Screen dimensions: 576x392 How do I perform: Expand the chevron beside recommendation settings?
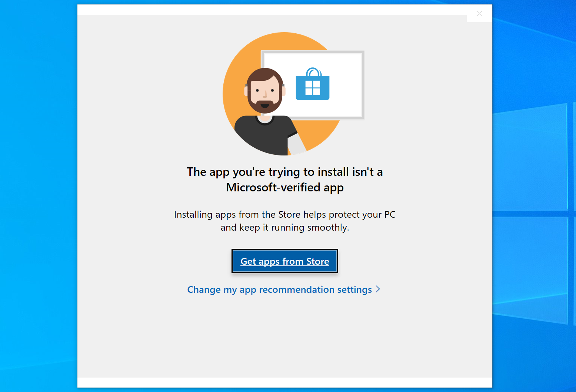[x=378, y=289]
